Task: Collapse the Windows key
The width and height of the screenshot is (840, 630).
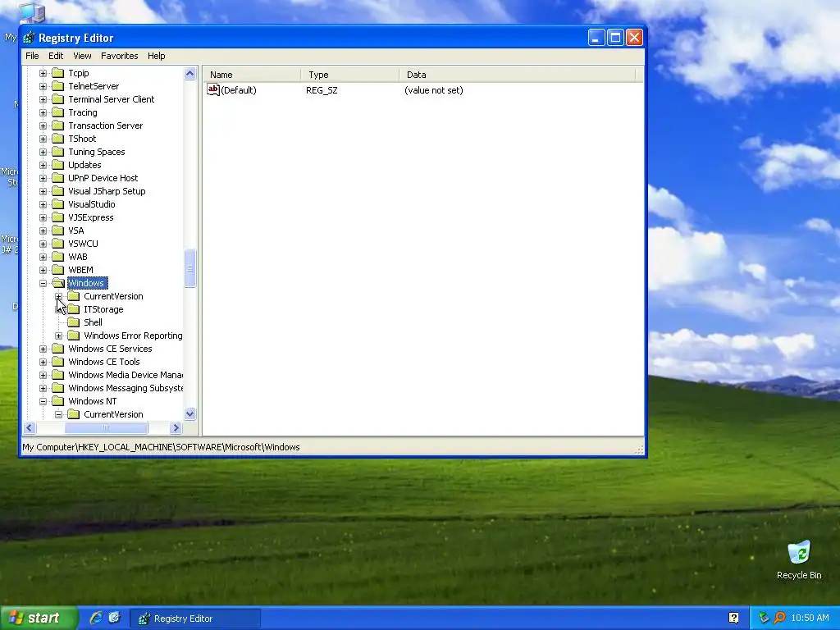Action: [x=43, y=283]
